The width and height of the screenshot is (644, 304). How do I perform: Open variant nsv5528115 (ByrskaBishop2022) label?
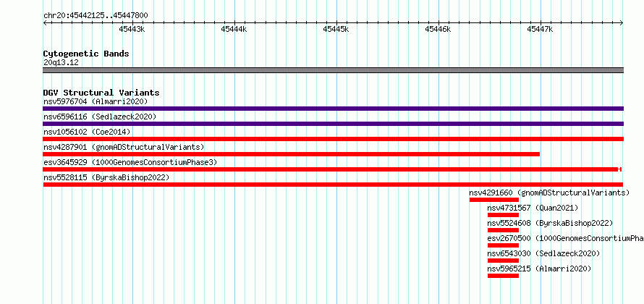(x=106, y=177)
